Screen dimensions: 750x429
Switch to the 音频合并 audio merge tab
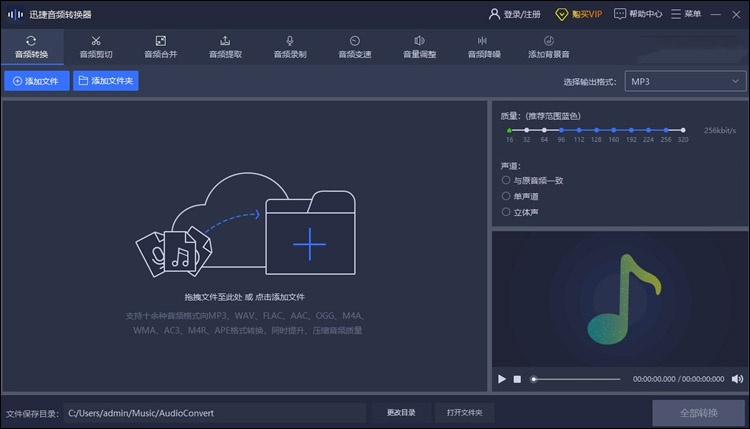click(x=161, y=47)
